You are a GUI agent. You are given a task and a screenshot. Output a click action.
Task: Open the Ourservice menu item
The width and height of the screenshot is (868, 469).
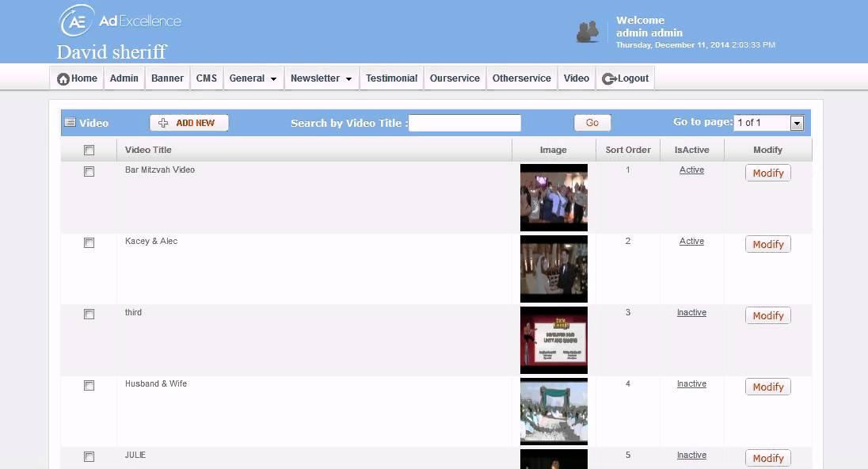click(x=455, y=78)
